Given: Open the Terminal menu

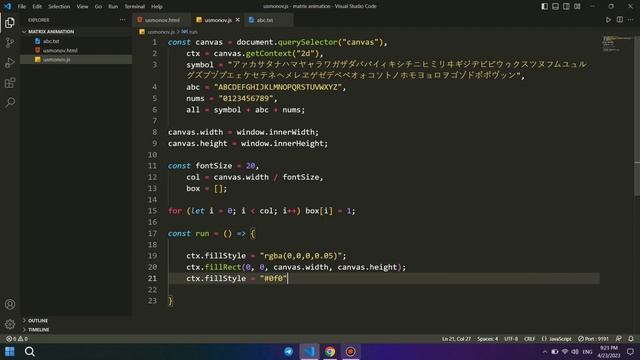Looking at the screenshot, I should pos(135,7).
